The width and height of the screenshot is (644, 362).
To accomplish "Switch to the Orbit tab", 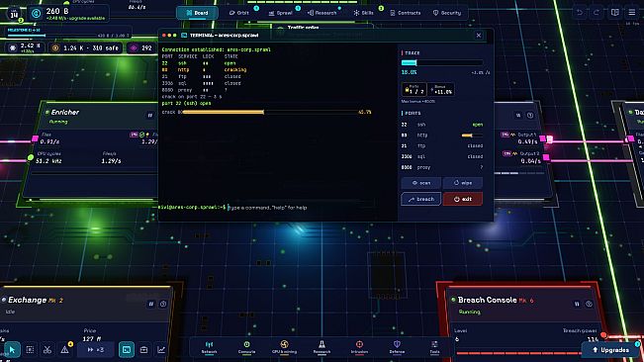I will tap(239, 13).
